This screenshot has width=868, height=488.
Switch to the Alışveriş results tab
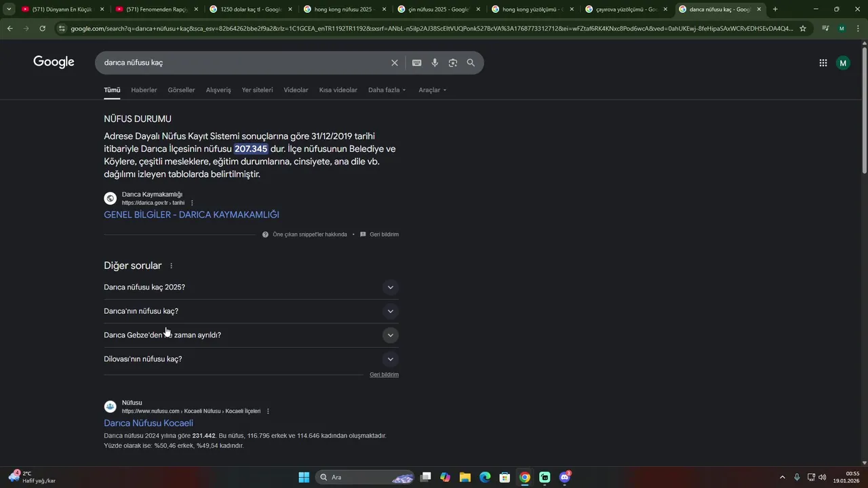pyautogui.click(x=218, y=90)
